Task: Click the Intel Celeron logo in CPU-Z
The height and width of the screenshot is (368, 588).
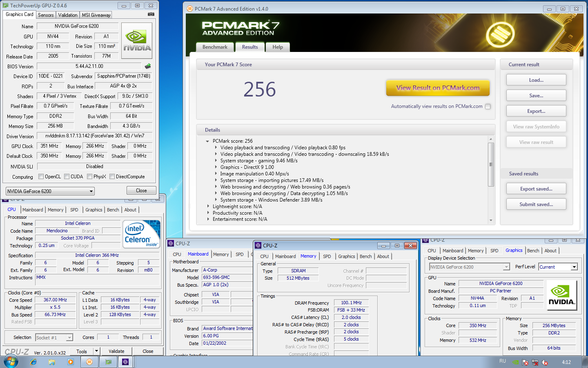Action: [x=141, y=234]
